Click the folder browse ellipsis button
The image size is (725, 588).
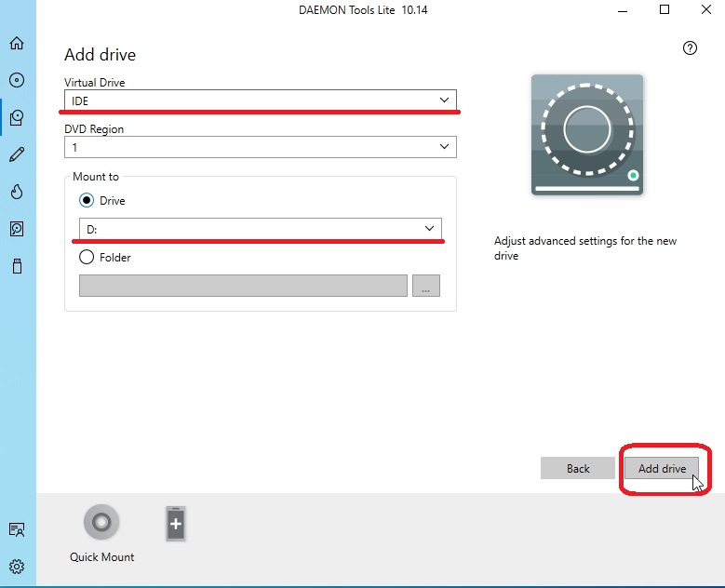[426, 286]
